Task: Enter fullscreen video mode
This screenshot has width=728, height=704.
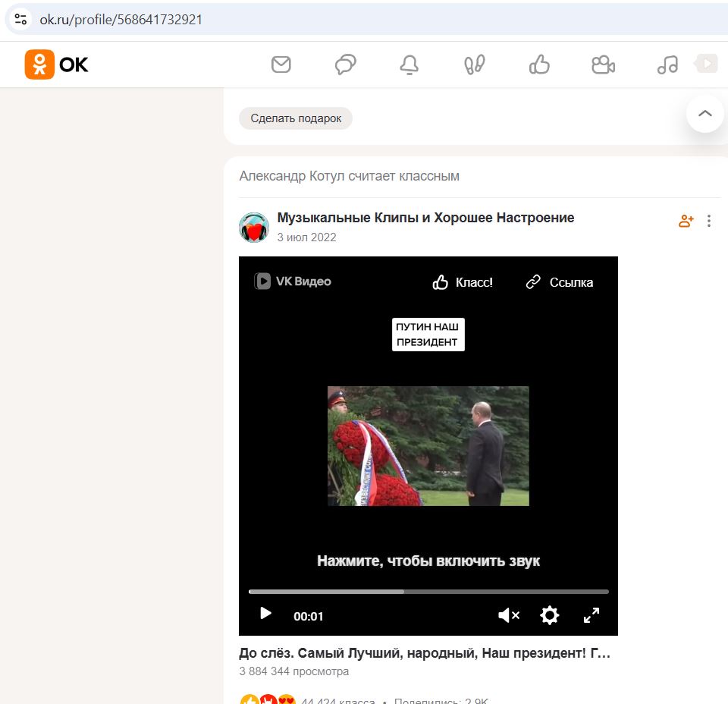Action: pyautogui.click(x=591, y=615)
